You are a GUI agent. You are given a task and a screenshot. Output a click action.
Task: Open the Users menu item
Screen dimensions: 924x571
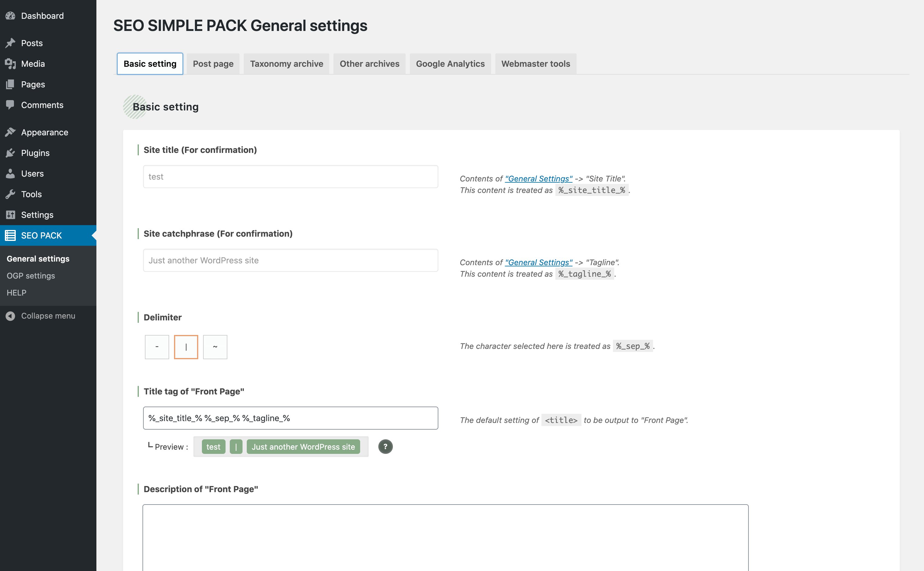[x=48, y=173]
